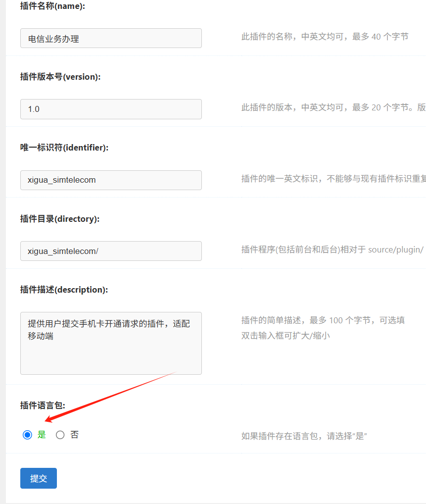This screenshot has height=504, width=426.
Task: Click the 插件版本号(version) label
Action: 60,77
